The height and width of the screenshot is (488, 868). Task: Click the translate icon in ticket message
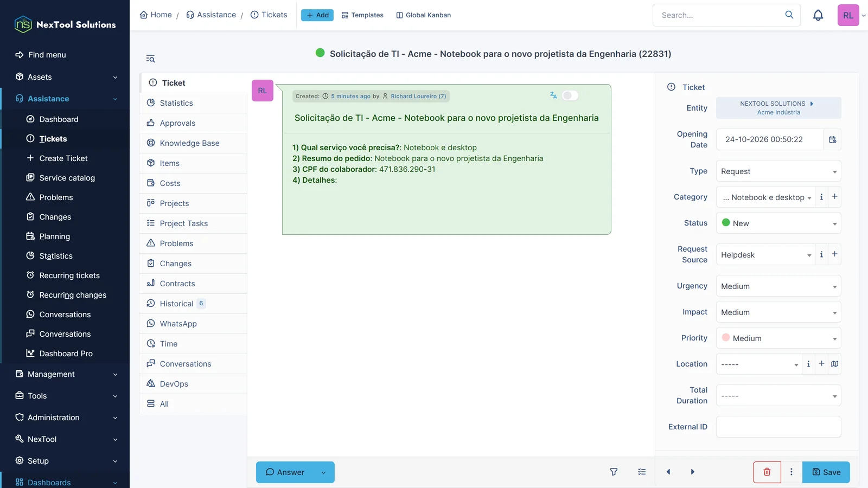(x=553, y=95)
